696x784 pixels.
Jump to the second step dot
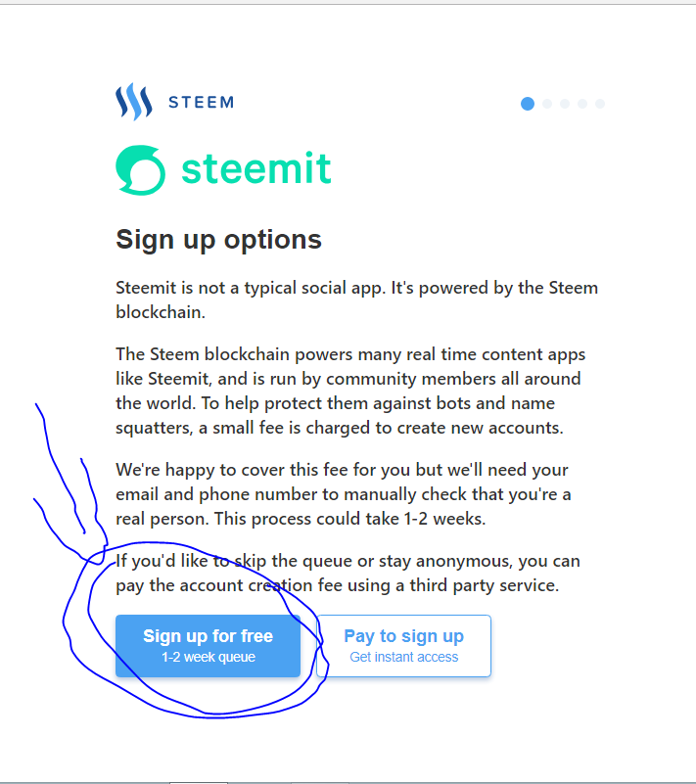(x=547, y=103)
